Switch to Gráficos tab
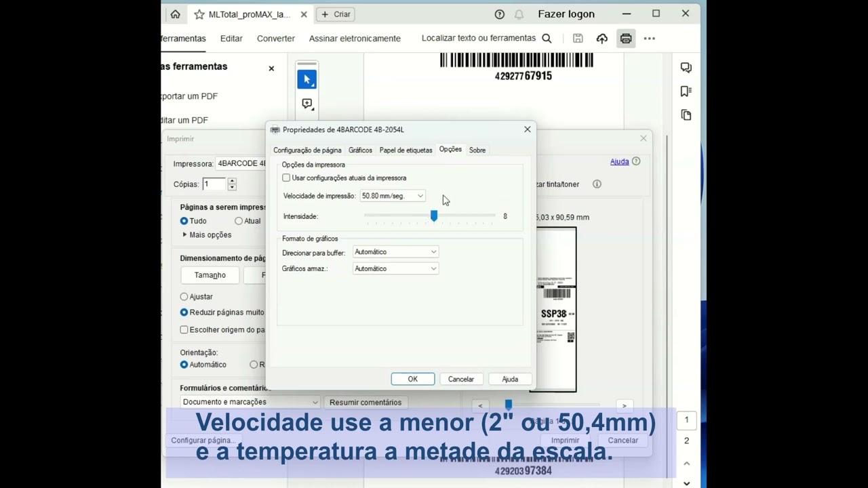This screenshot has height=488, width=868. coord(360,150)
